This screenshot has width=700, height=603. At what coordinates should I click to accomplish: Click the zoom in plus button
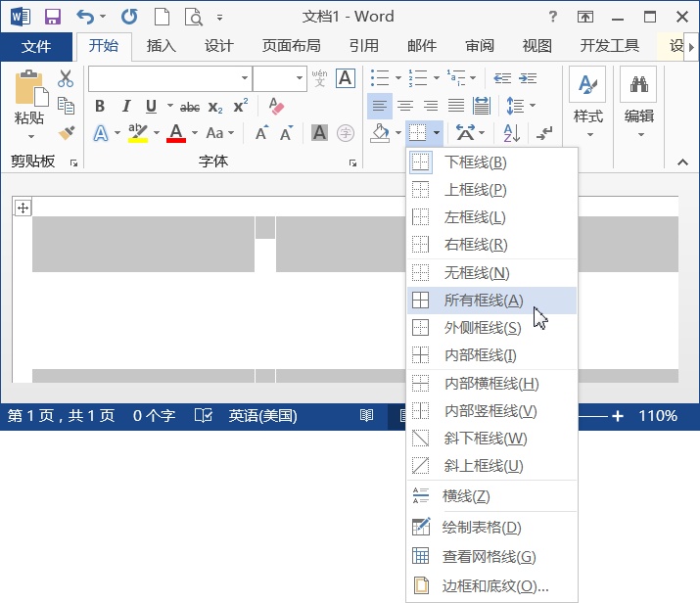618,416
